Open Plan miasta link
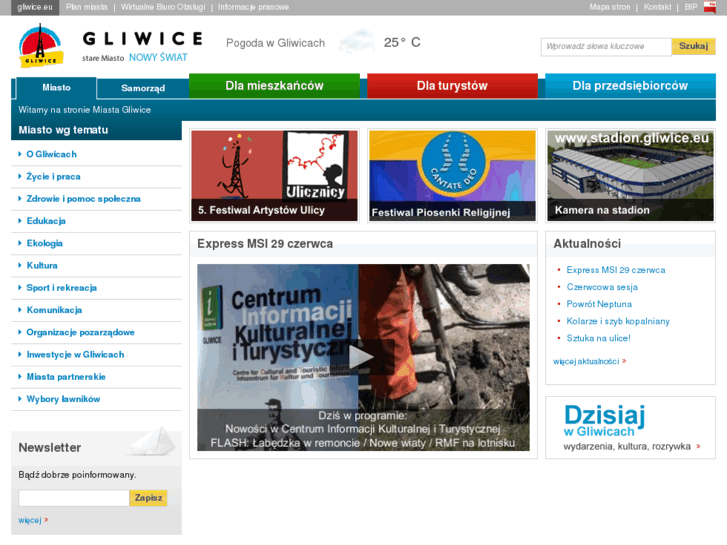 click(x=87, y=7)
